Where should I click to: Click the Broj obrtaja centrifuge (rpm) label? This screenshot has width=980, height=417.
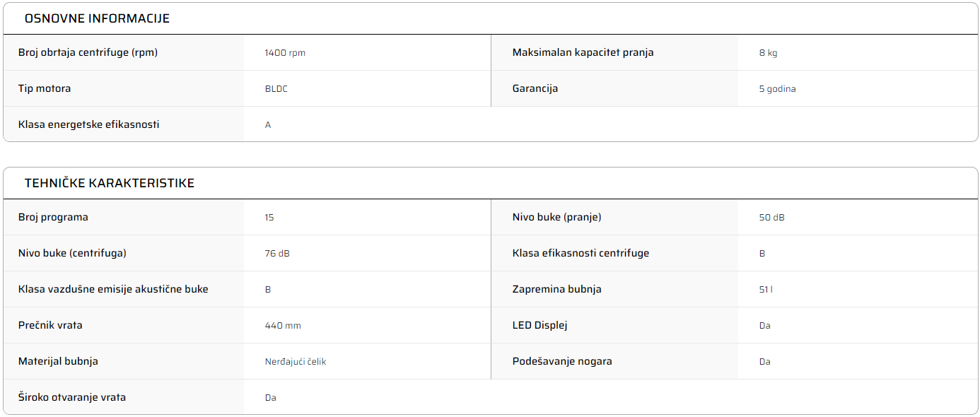(x=88, y=52)
